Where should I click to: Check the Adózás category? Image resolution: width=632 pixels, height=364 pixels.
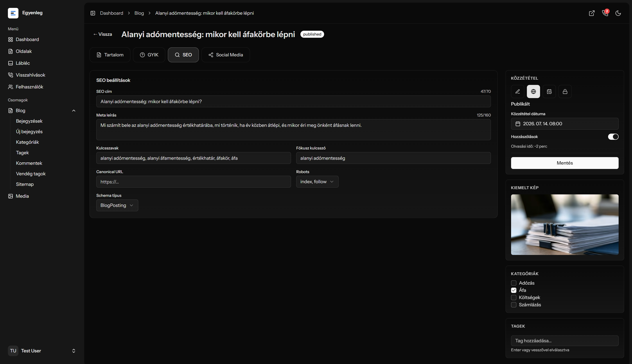click(513, 283)
